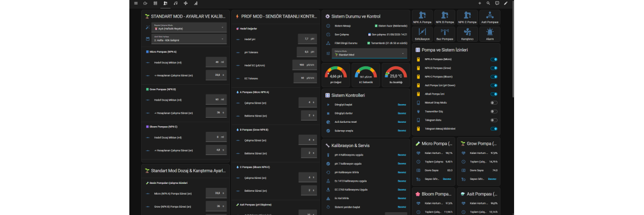This screenshot has width=644, height=215.
Task: Click the alert icon beside Ec Kal Sıfırla
Action: coord(328,198)
